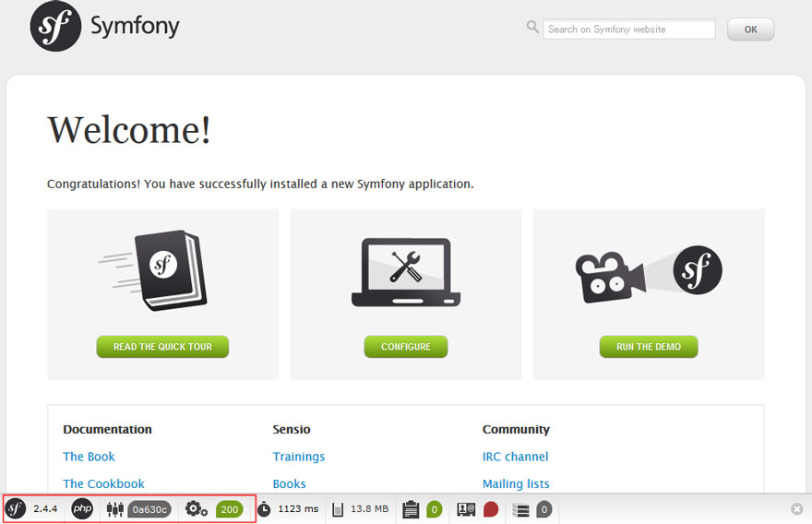812x524 pixels.
Task: Open the Sensio Books link
Action: 289,483
